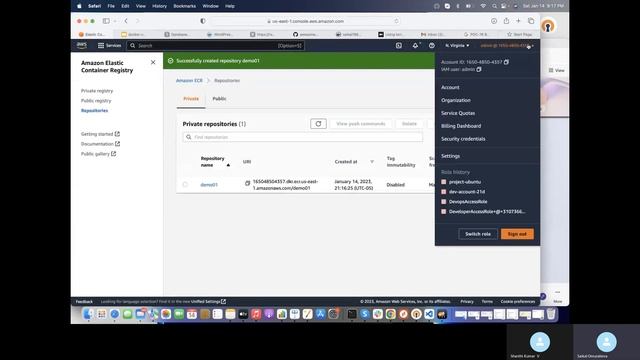
Task: Click the Safari URL address bar
Action: pos(306,21)
